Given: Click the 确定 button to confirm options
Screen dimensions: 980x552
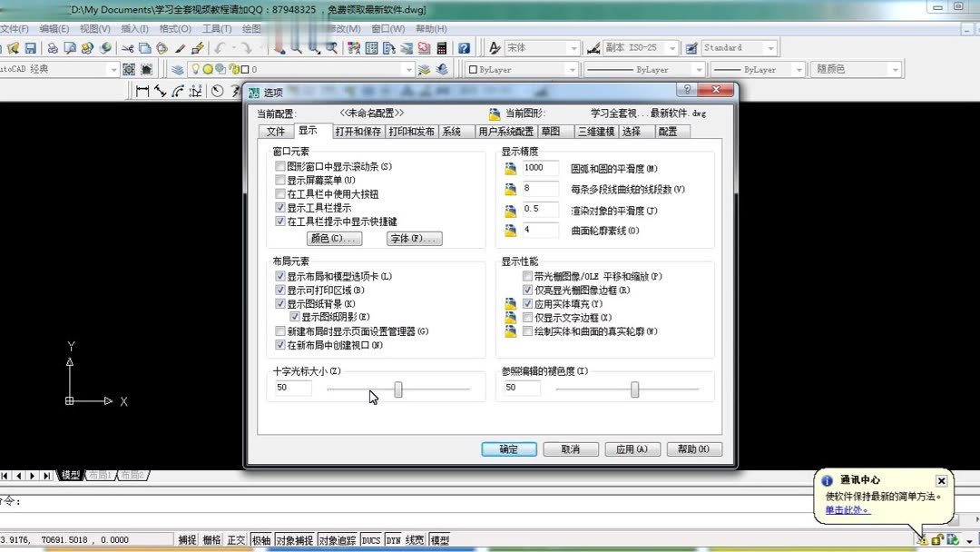Looking at the screenshot, I should [508, 448].
